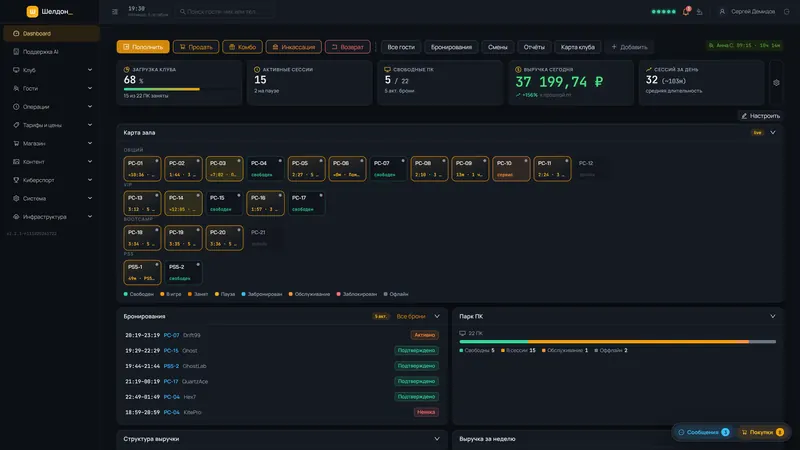Click the icon right of the bell
Viewport: 800px width, 450px height.
[x=699, y=12]
